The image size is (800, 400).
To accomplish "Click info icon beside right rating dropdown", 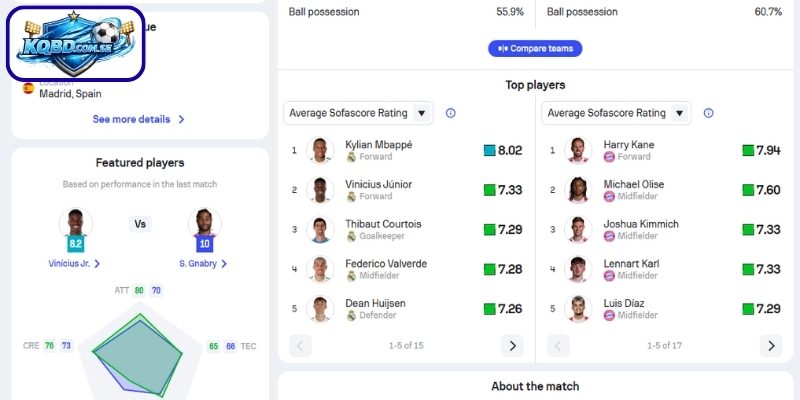I will coord(709,113).
